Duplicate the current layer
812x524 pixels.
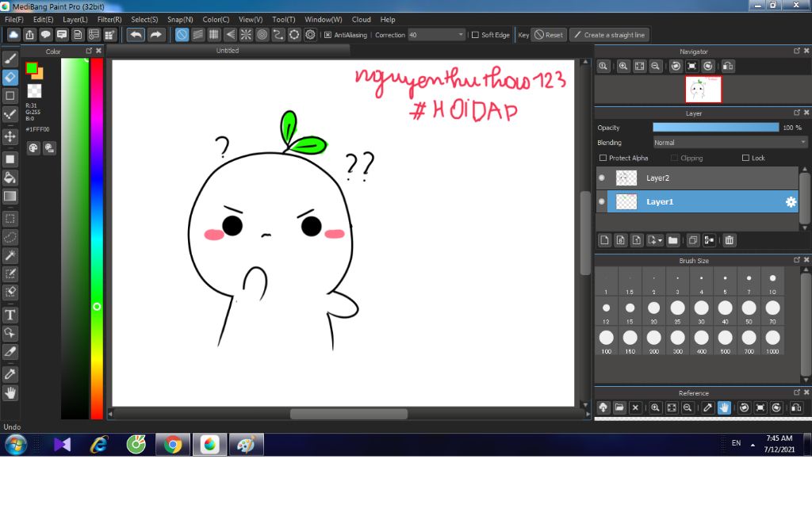click(692, 240)
